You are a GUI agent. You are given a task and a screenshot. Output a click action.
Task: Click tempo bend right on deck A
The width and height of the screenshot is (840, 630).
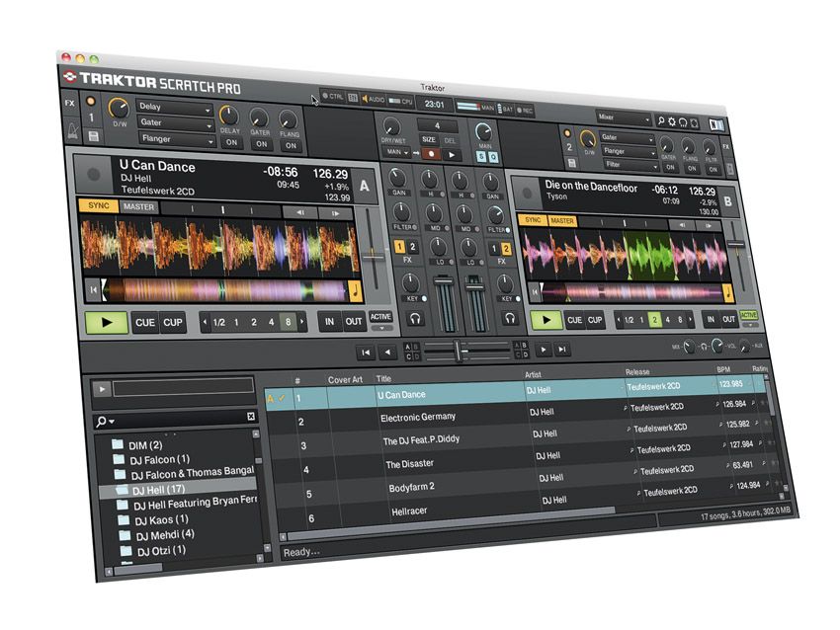click(x=335, y=213)
